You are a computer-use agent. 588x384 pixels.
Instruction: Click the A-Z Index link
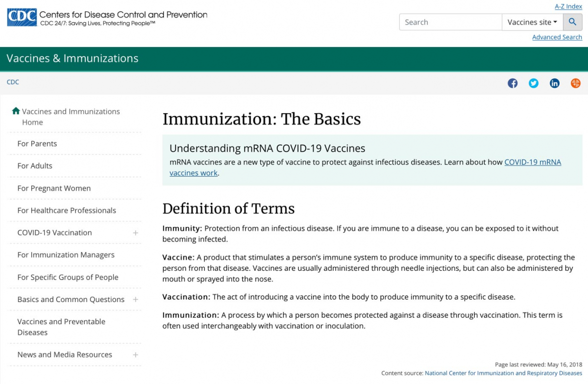coord(568,6)
